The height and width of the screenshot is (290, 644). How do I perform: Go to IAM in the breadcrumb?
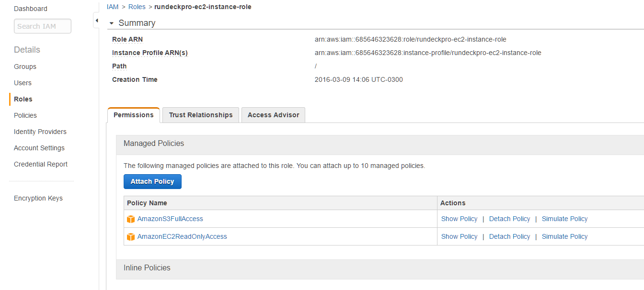[113, 7]
